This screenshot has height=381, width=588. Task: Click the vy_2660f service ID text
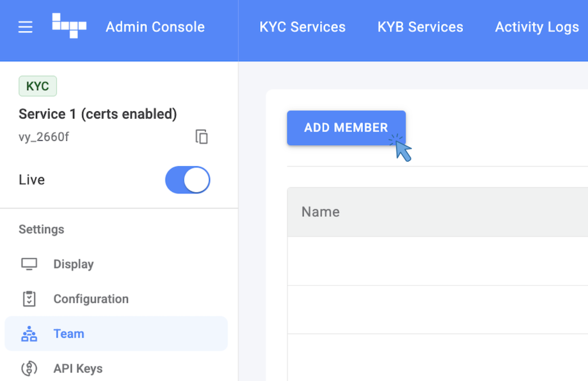[x=44, y=137]
